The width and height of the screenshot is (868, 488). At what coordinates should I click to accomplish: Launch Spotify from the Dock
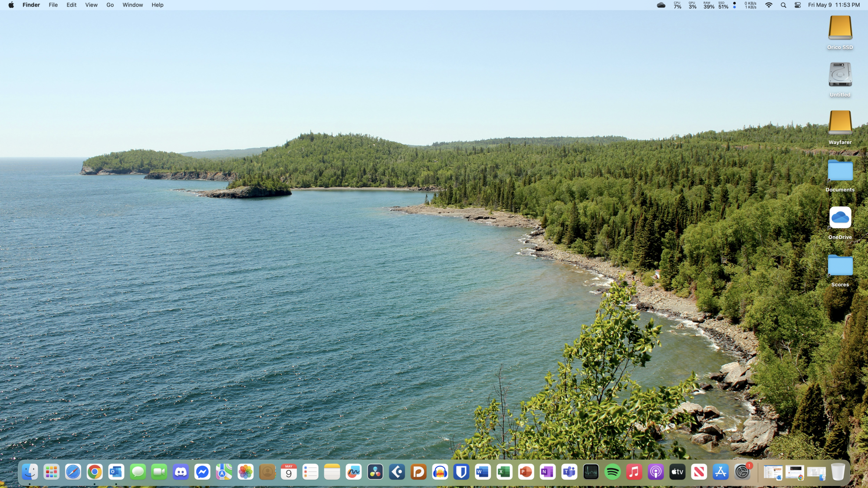[x=612, y=472]
